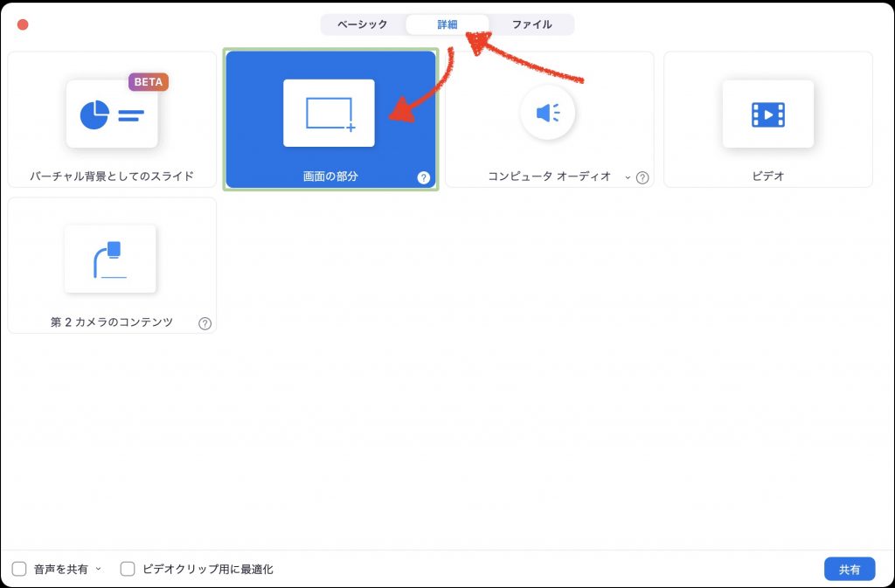The height and width of the screenshot is (588, 895).
Task: Select the 画面の部分 screen portion icon
Action: point(329,114)
